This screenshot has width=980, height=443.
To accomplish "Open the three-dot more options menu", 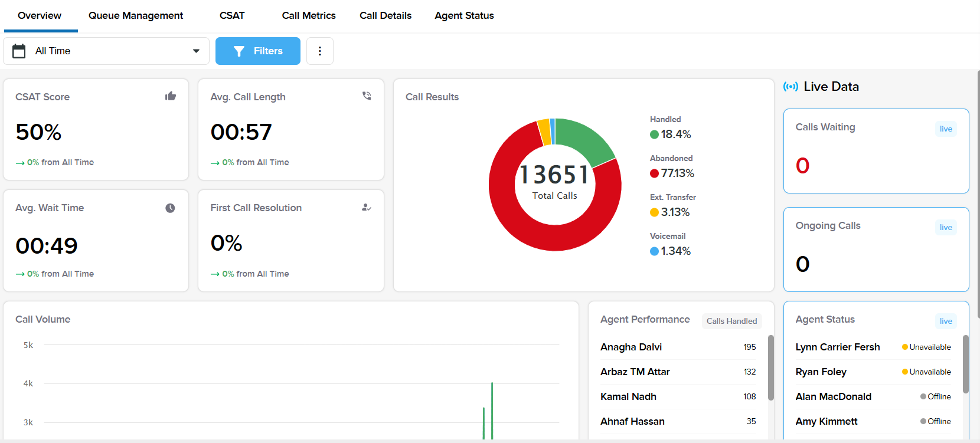I will pyautogui.click(x=320, y=51).
